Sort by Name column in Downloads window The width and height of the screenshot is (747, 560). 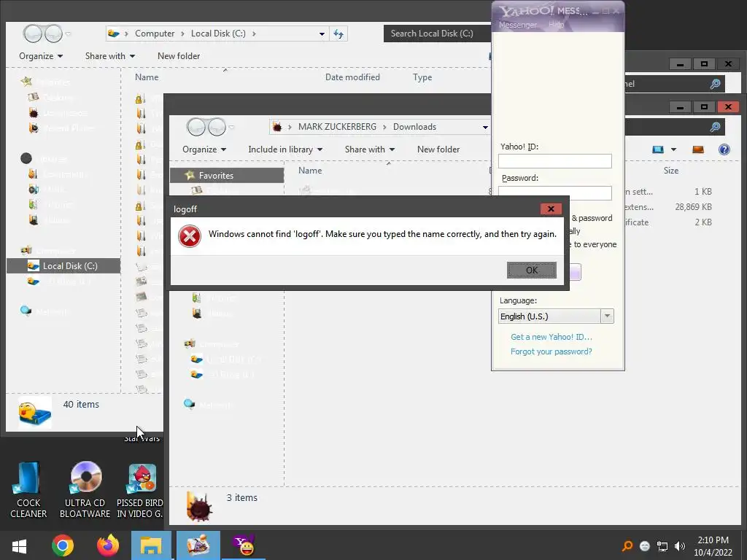pyautogui.click(x=310, y=171)
